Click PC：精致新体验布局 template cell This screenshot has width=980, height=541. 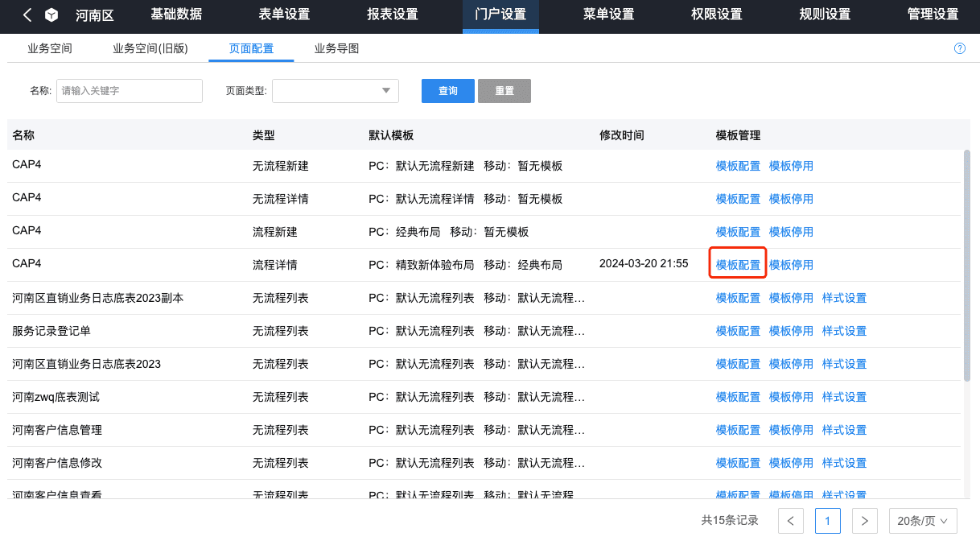point(422,265)
